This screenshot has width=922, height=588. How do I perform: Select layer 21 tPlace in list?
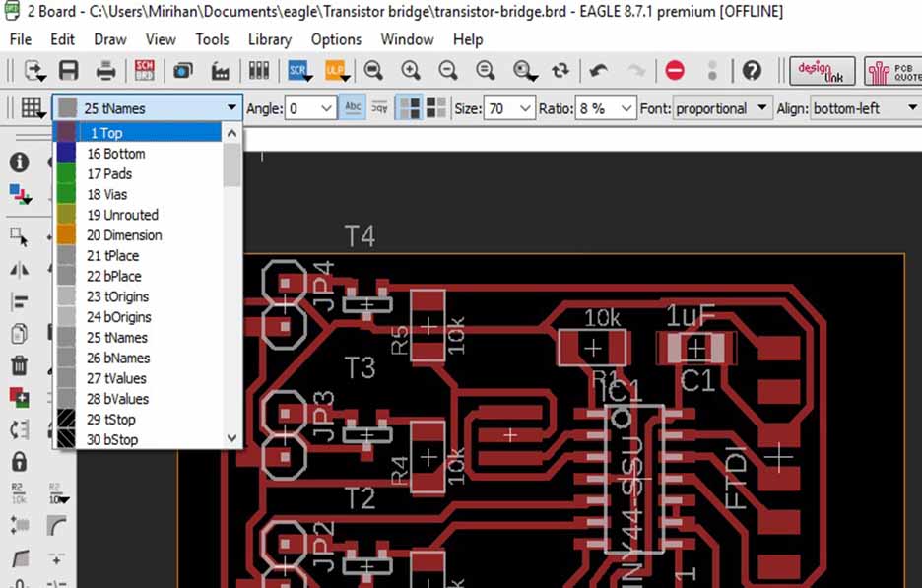[x=138, y=256]
